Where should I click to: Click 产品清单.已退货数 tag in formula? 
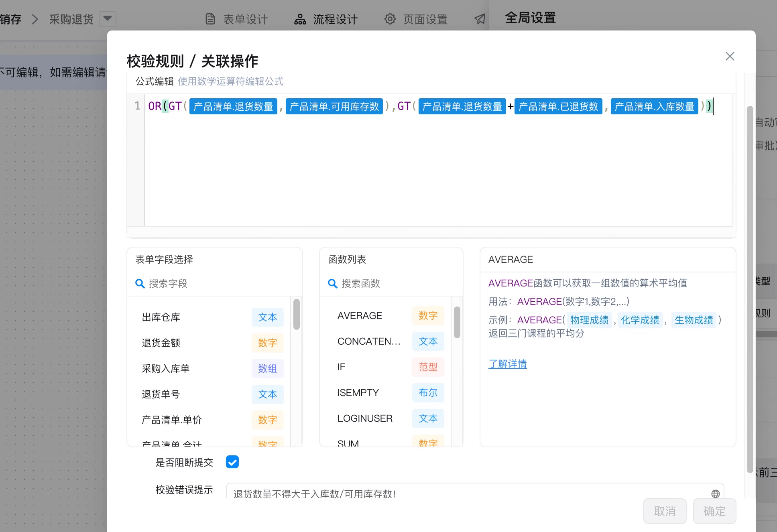[558, 106]
